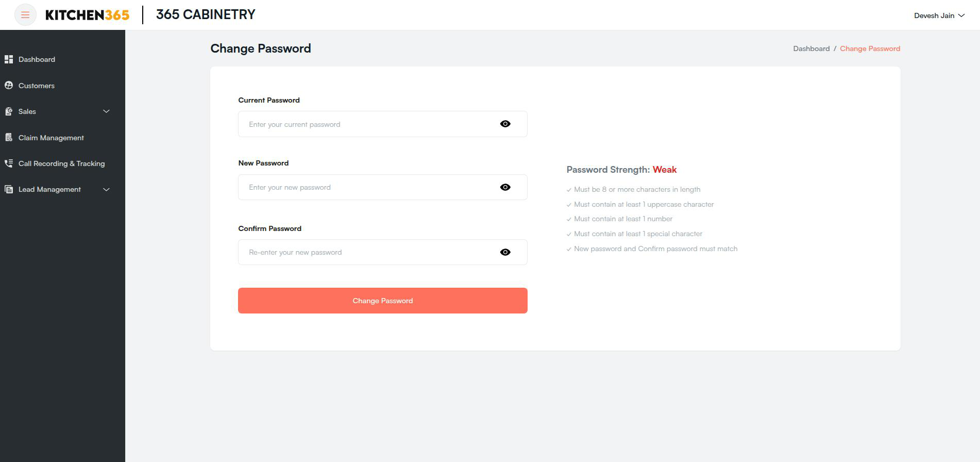
Task: Click the 365 CABINETRY title link
Action: 206,14
